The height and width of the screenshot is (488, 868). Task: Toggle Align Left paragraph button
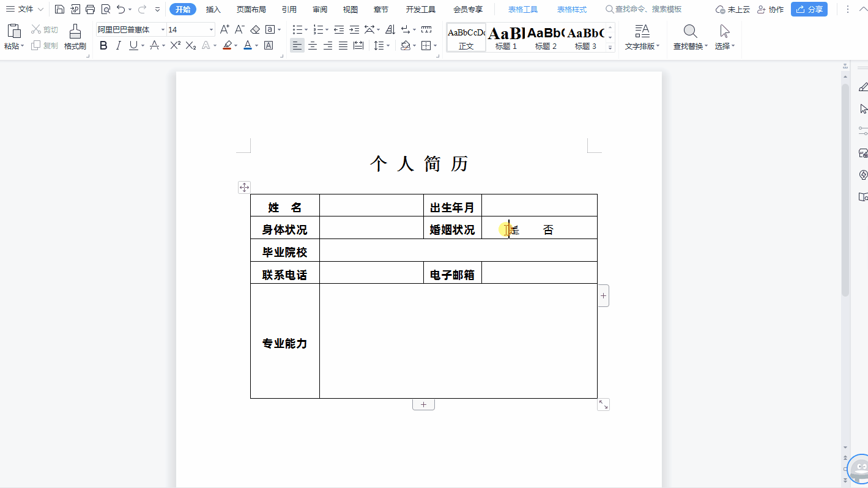point(297,45)
